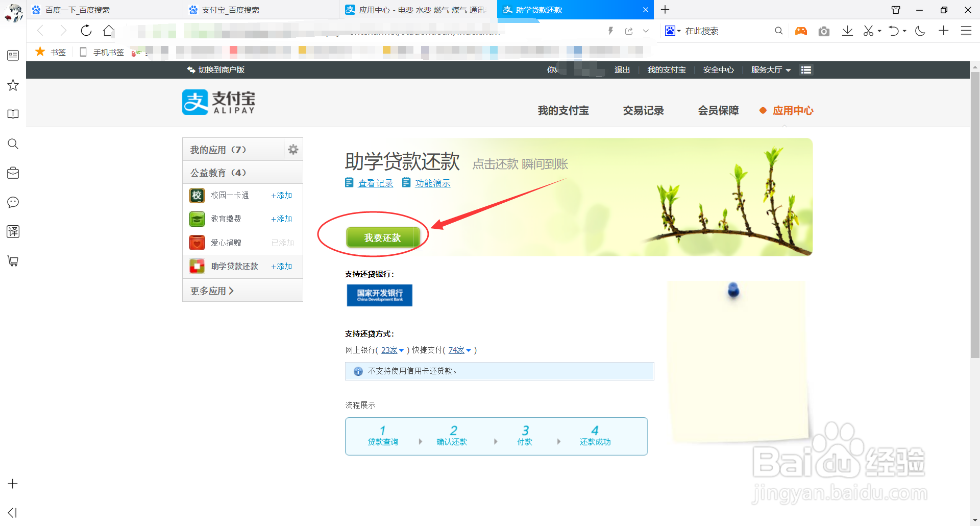
Task: Open the downloads icon
Action: pos(847,31)
